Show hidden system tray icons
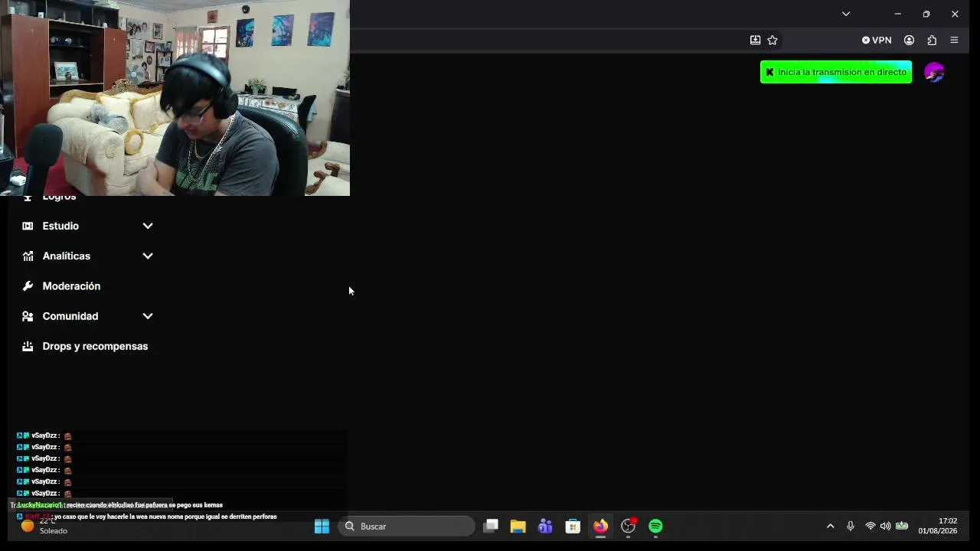The width and height of the screenshot is (980, 551). [830, 527]
